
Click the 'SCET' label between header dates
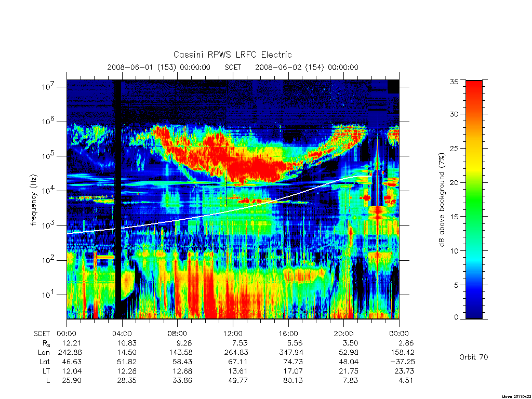(233, 67)
